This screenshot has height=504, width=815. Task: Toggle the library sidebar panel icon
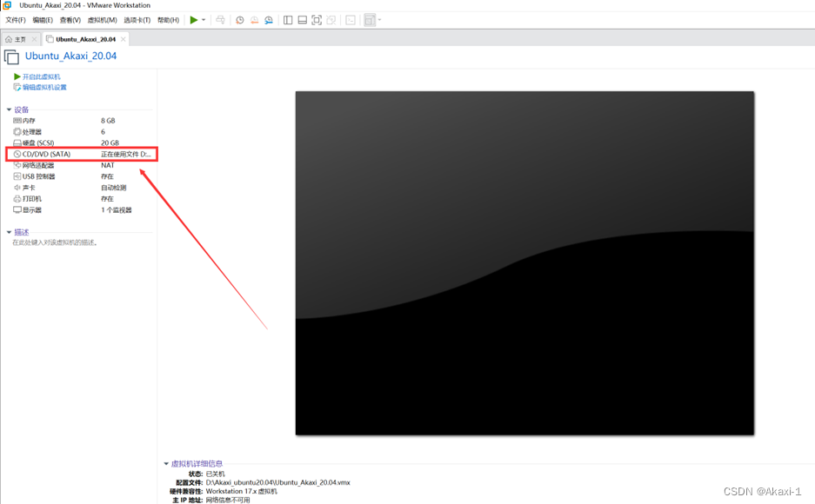point(287,20)
